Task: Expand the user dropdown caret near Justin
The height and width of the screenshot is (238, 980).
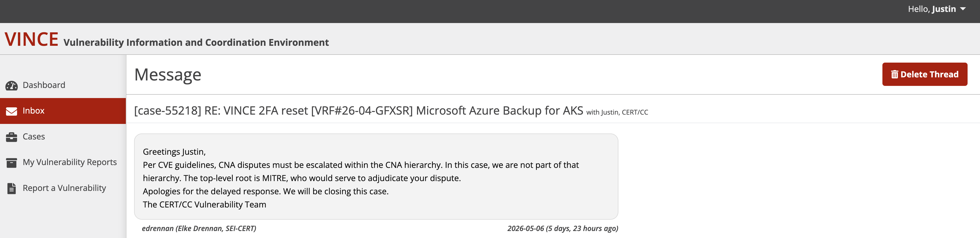Action: click(x=963, y=9)
